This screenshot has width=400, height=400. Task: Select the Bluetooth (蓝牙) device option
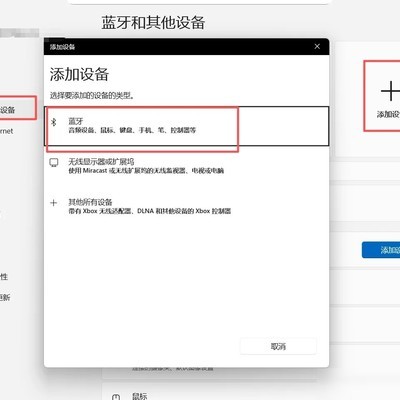click(186, 126)
